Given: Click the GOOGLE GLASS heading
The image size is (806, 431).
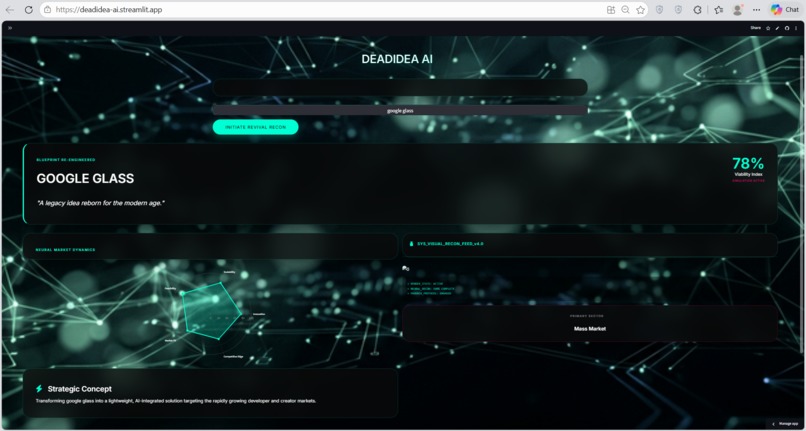Looking at the screenshot, I should point(85,178).
